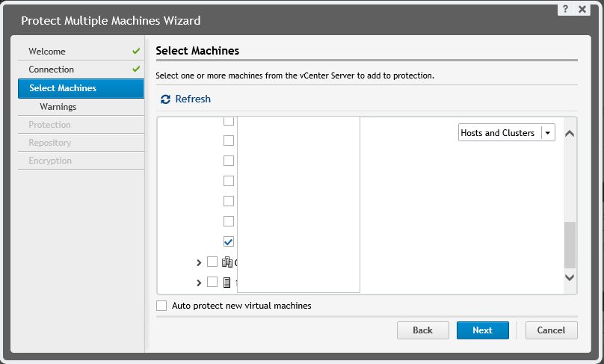This screenshot has height=364, width=604.
Task: Open the Hosts and Clusters dropdown
Action: point(548,133)
